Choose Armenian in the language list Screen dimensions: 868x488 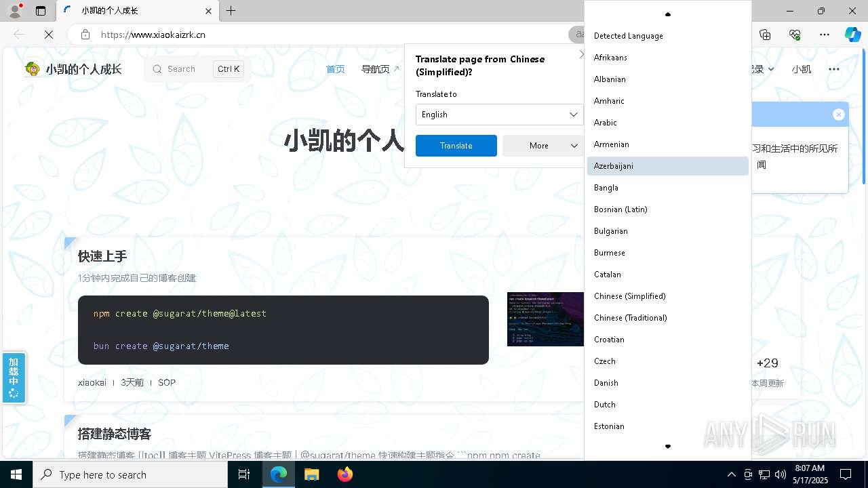[x=667, y=144]
